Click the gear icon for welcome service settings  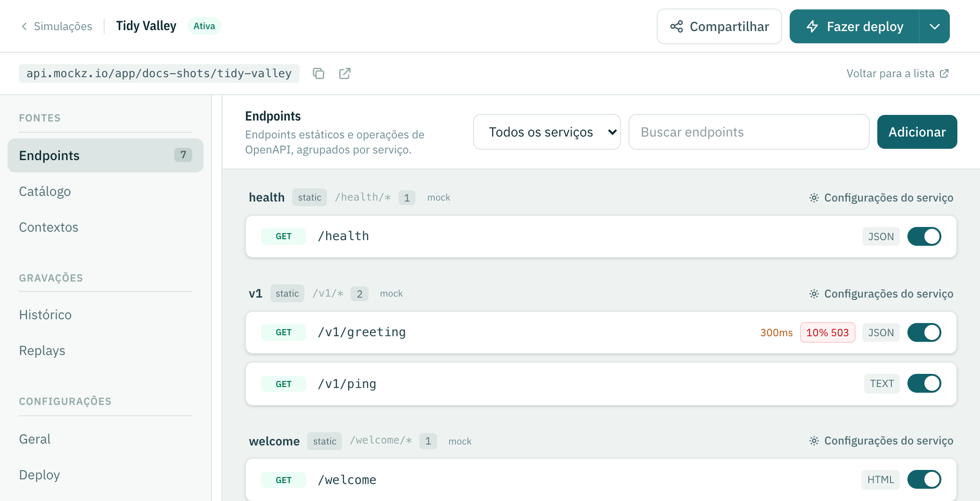(x=814, y=441)
